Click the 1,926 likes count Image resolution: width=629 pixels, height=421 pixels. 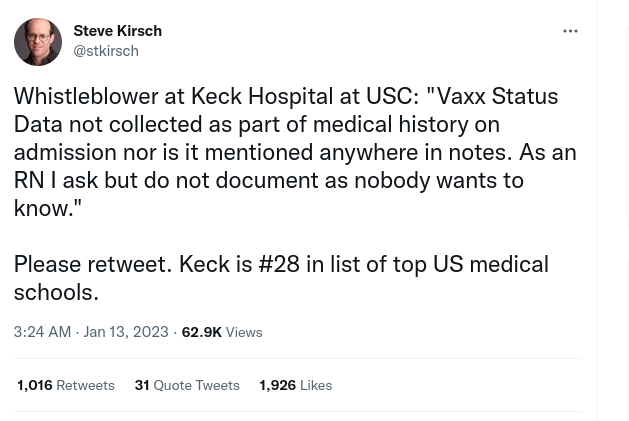click(277, 385)
